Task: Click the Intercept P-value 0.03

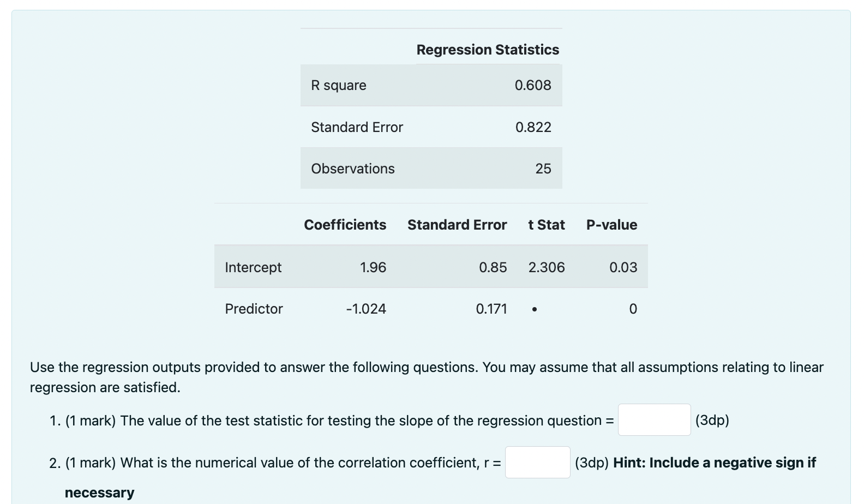Action: (x=623, y=267)
